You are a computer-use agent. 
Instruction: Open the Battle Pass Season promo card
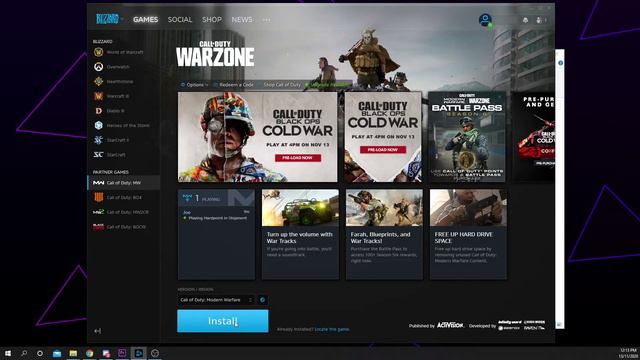(x=467, y=137)
